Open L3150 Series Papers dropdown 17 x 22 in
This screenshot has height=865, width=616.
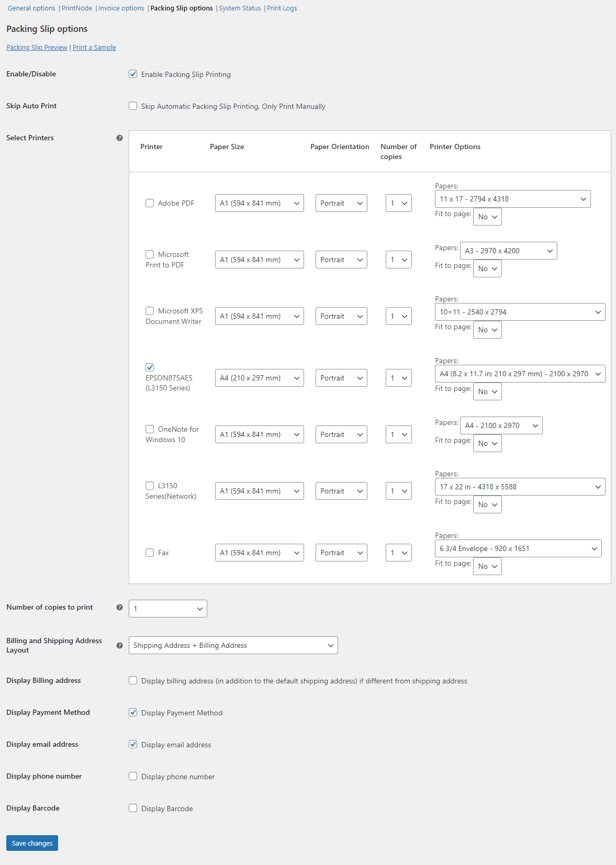(x=520, y=487)
